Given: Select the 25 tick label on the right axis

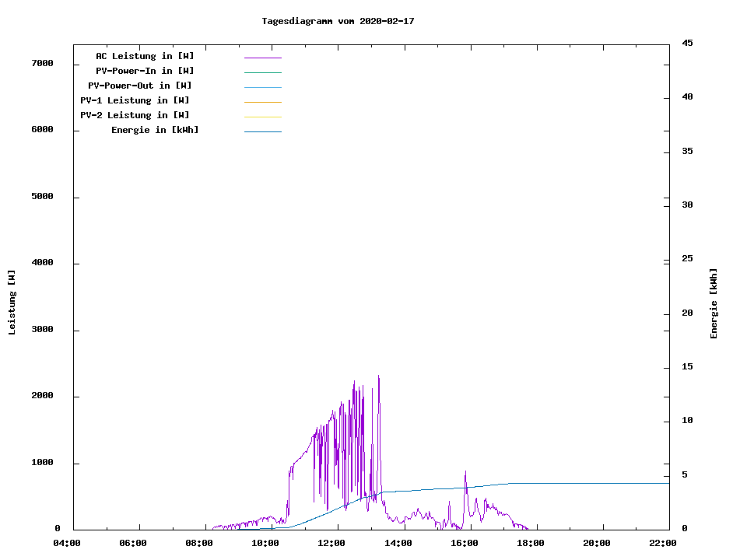Looking at the screenshot, I should (x=687, y=258).
